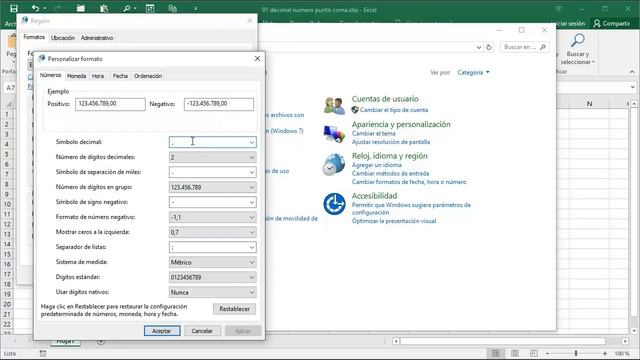Expand Control Panel address bar history arrow
The height and width of the screenshot is (360, 640).
(x=479, y=47)
